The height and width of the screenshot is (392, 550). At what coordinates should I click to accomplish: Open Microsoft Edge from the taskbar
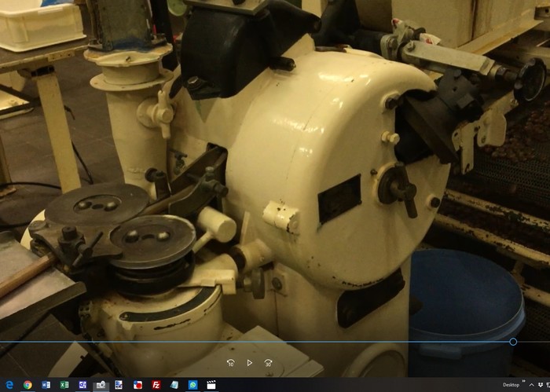9,385
